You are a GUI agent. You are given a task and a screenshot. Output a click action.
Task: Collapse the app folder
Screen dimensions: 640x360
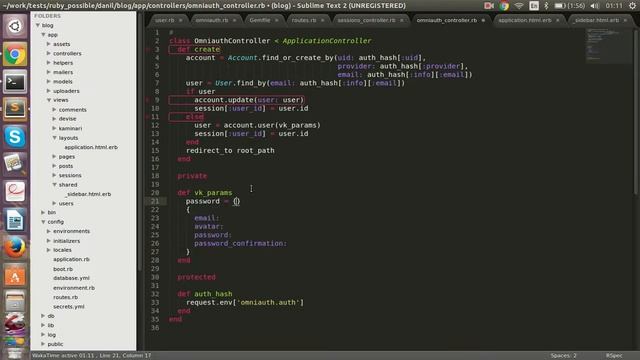click(43, 35)
